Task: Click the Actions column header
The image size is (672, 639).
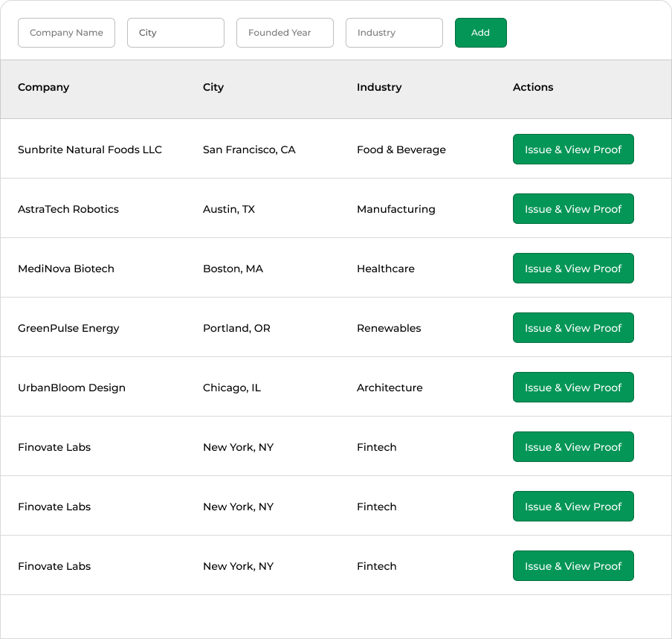Action: tap(533, 87)
